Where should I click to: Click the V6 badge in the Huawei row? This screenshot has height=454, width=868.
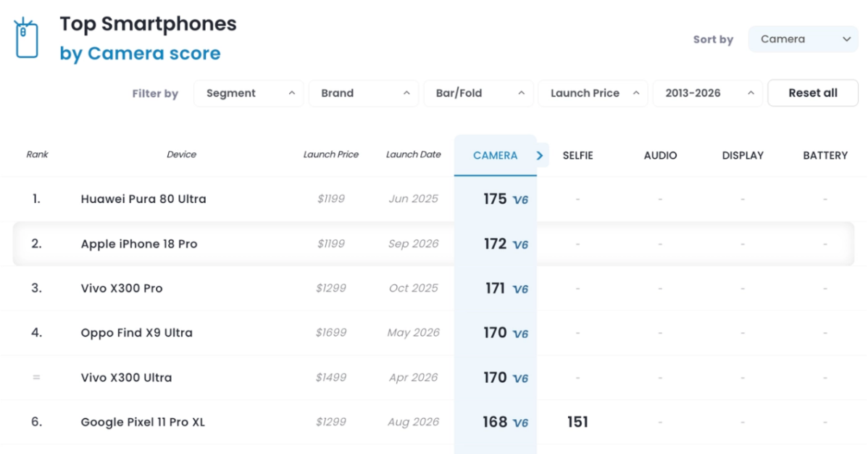coord(520,200)
